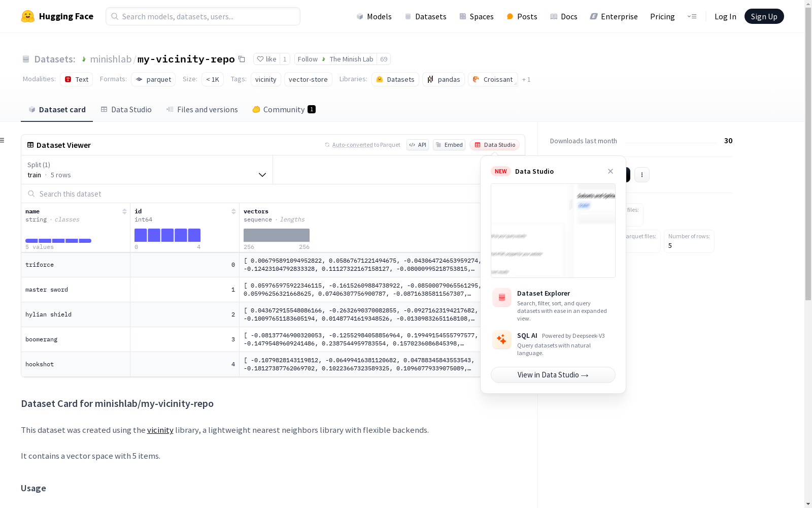Focus the Search this dataset field

[x=251, y=194]
